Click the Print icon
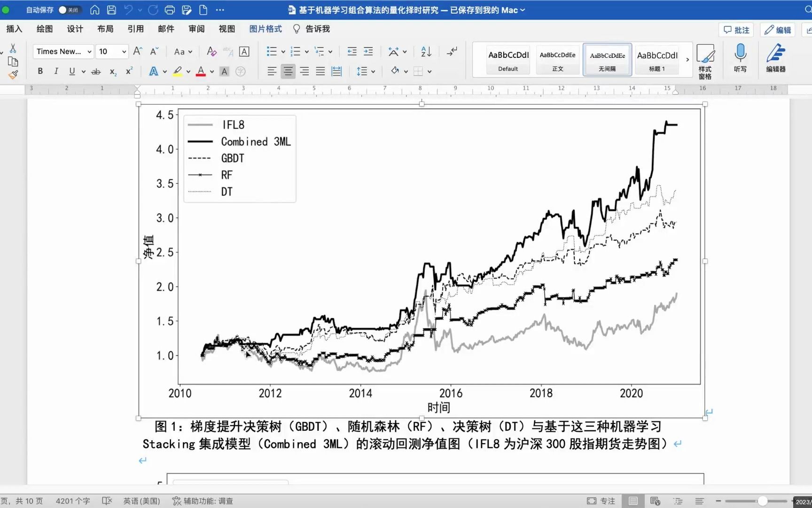 point(170,10)
